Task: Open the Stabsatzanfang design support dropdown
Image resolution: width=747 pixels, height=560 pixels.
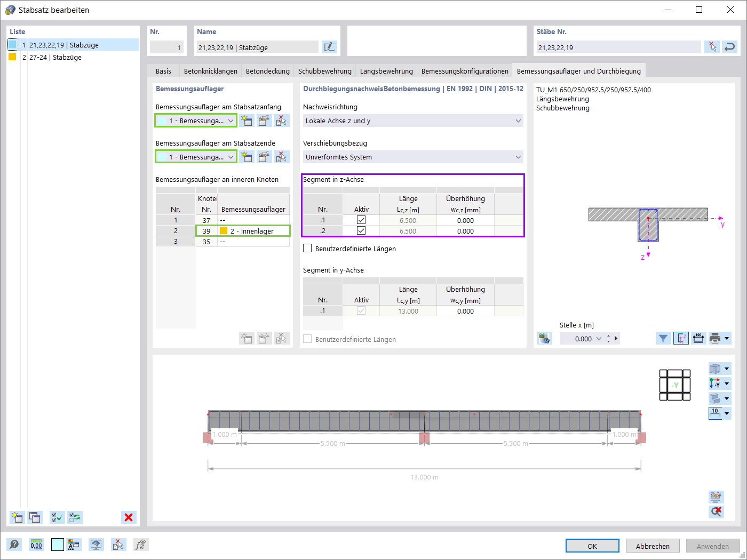Action: (x=231, y=121)
